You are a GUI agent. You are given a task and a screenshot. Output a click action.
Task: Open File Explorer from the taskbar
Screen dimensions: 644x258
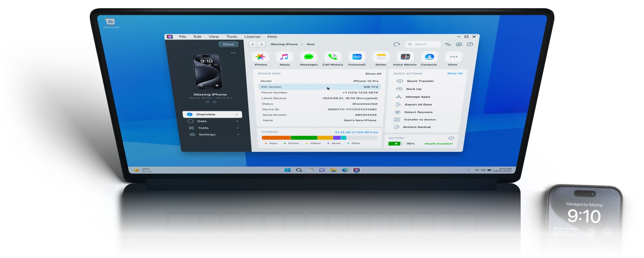coord(334,170)
